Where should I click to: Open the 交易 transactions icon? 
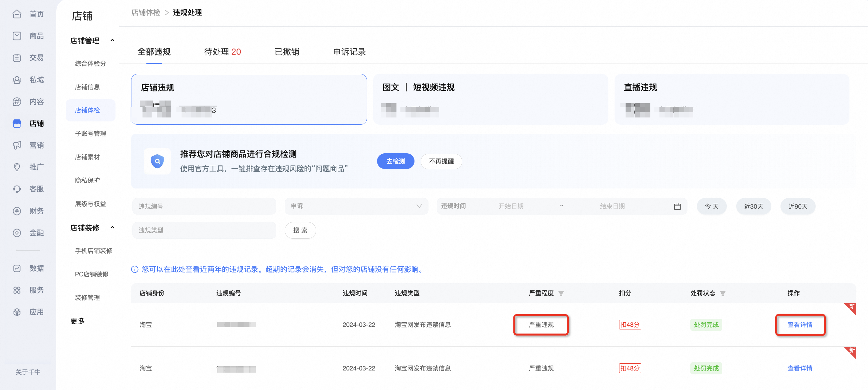tap(17, 58)
